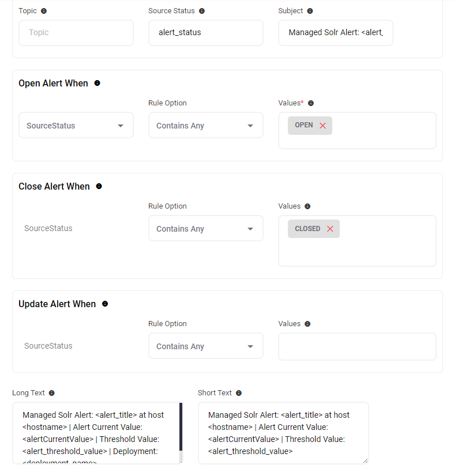Expand Rule Option dropdown in Open Alert When
The image size is (454, 476).
coord(205,126)
